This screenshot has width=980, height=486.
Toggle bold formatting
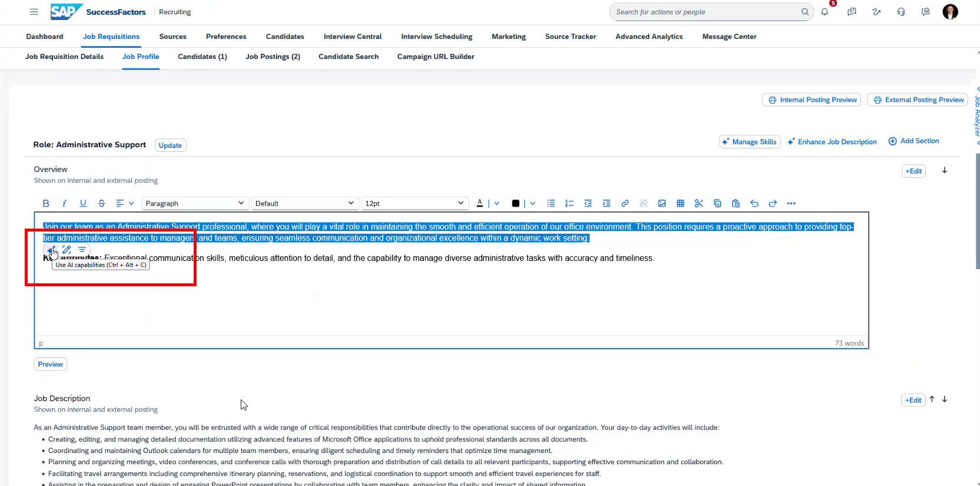(46, 203)
